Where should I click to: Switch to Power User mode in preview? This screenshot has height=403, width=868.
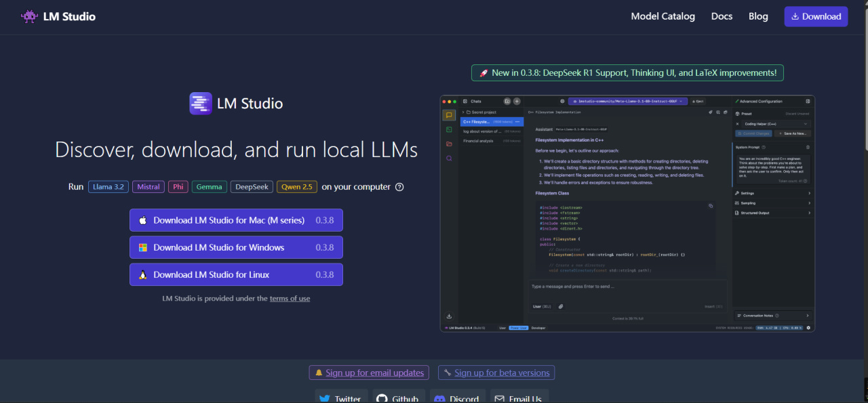point(519,328)
